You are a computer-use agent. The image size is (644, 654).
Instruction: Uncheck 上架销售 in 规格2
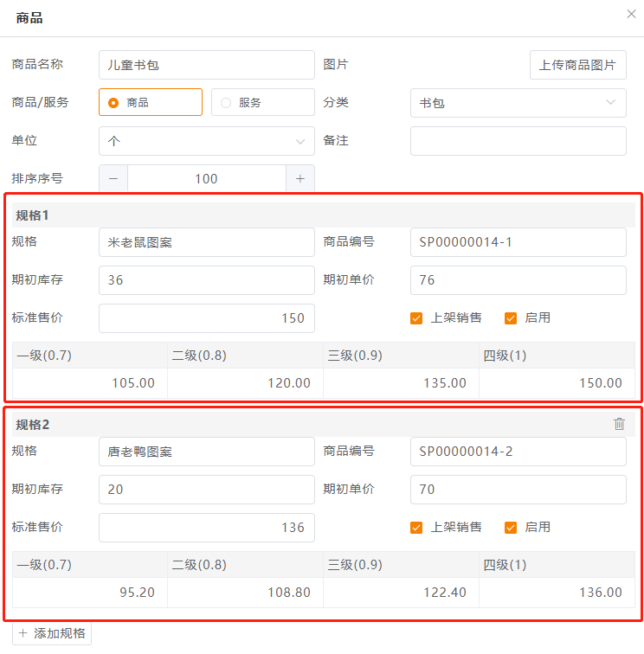tap(416, 527)
